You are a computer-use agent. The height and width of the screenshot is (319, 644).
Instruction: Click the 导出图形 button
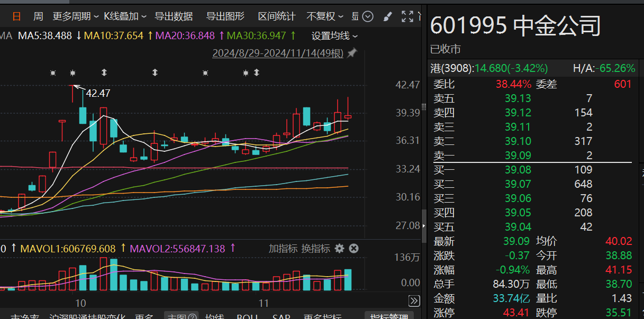pyautogui.click(x=225, y=16)
